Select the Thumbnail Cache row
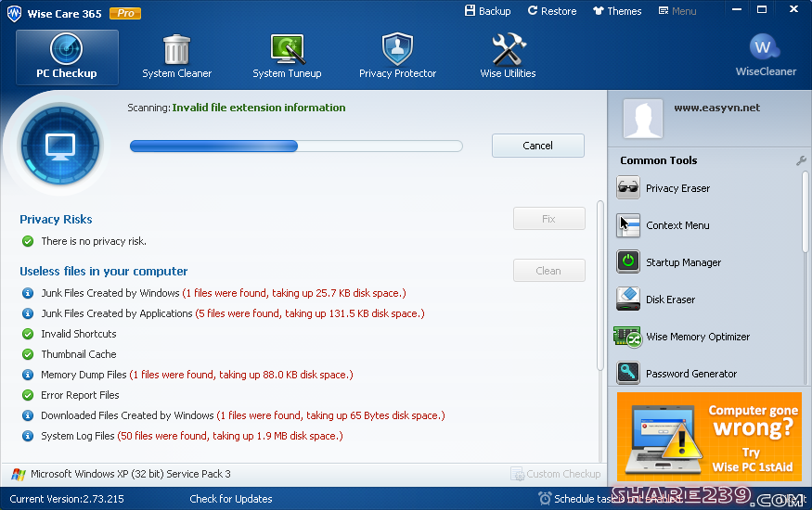Screen dimensions: 812x510 tap(70, 354)
